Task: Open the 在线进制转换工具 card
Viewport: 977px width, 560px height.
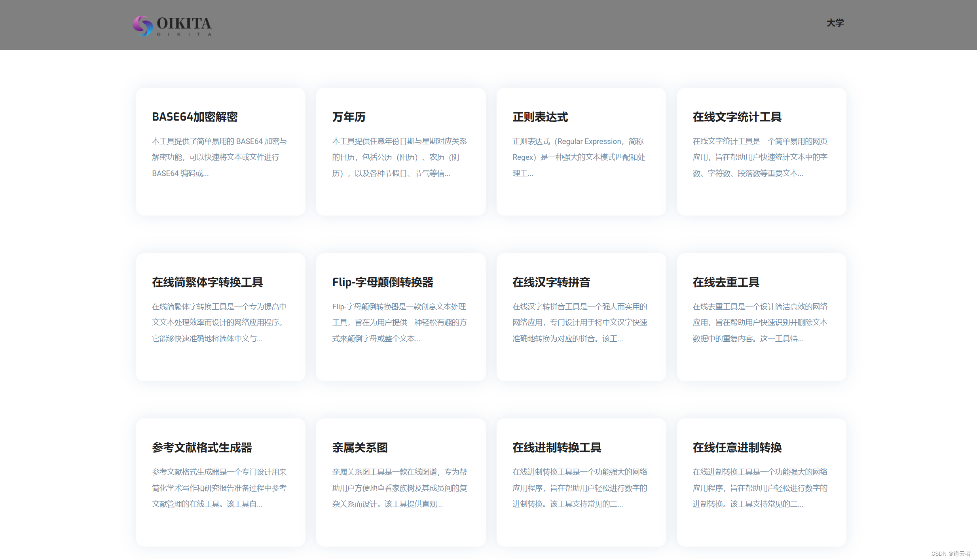Action: tap(557, 448)
